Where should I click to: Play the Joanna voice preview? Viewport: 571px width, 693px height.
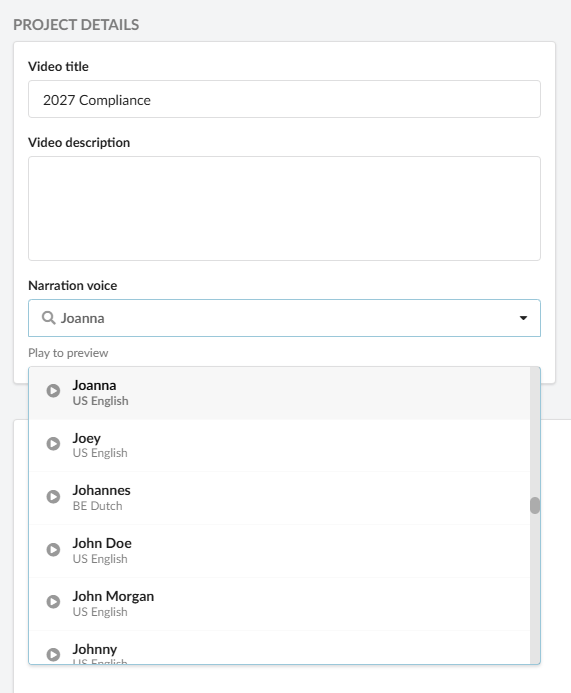click(53, 391)
